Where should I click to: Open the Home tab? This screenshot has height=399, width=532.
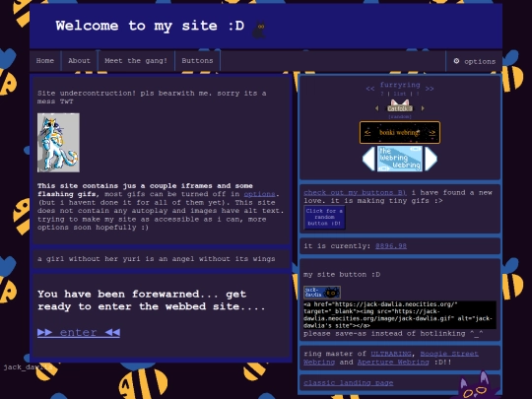pos(45,61)
